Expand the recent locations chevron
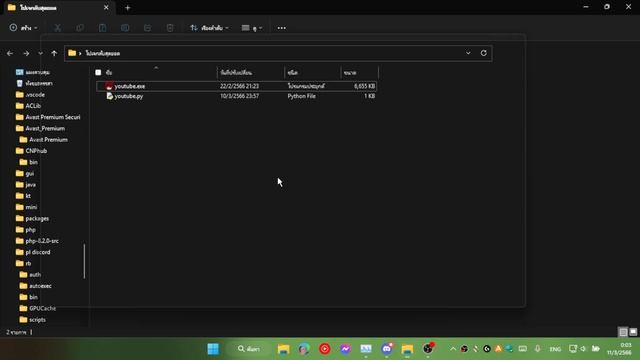 [40, 53]
